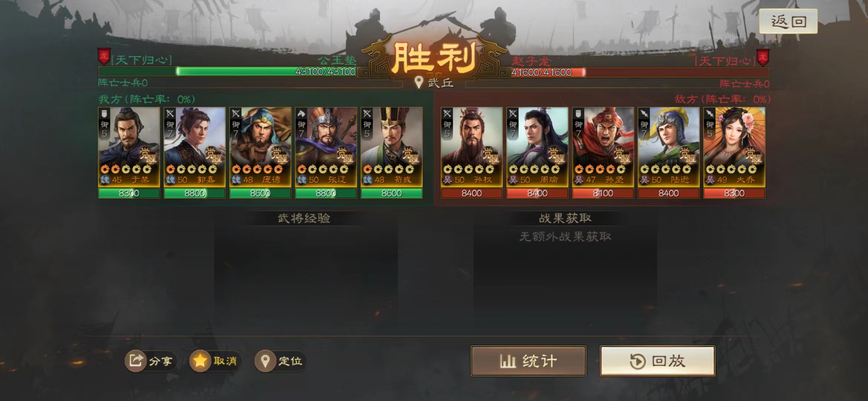Screen dimensions: 868x401
Task: Select enemy general 大乔 portrait
Action: click(x=734, y=147)
